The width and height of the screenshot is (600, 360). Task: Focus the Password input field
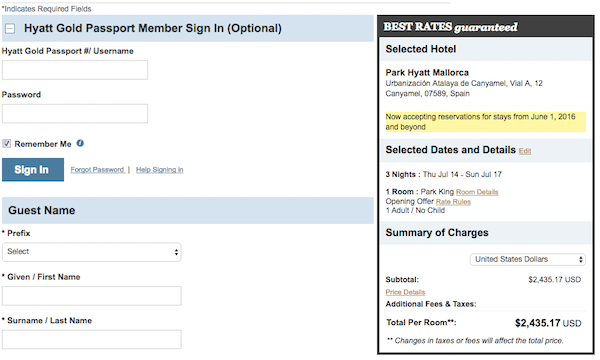[75, 114]
